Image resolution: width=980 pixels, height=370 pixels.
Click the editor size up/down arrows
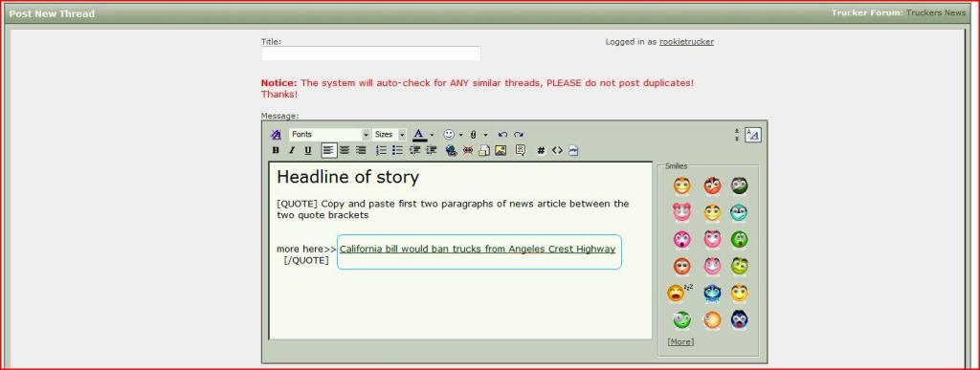tap(737, 135)
